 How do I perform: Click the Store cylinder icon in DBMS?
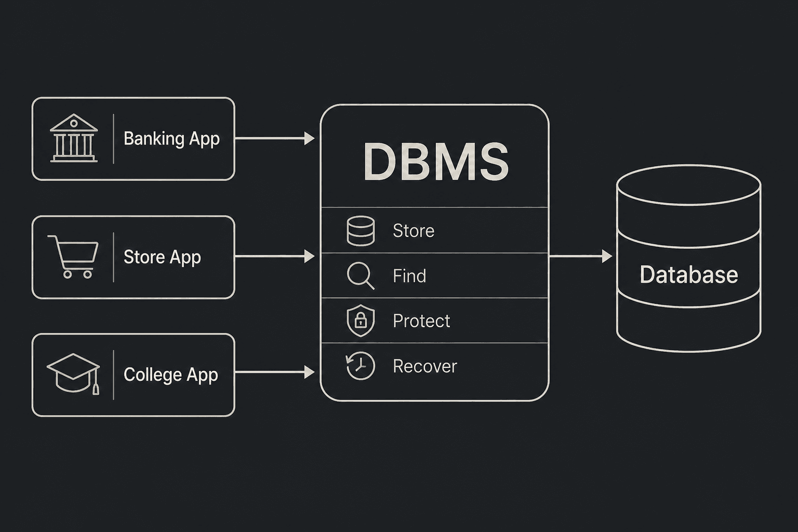[x=361, y=231]
